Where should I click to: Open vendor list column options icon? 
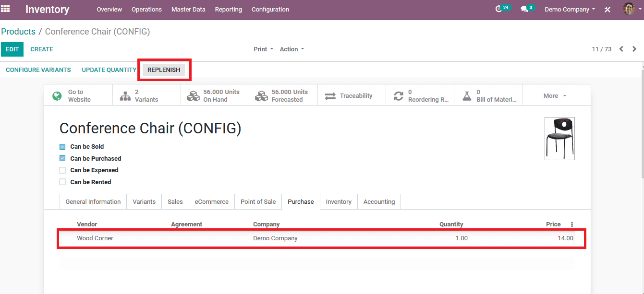coord(571,224)
